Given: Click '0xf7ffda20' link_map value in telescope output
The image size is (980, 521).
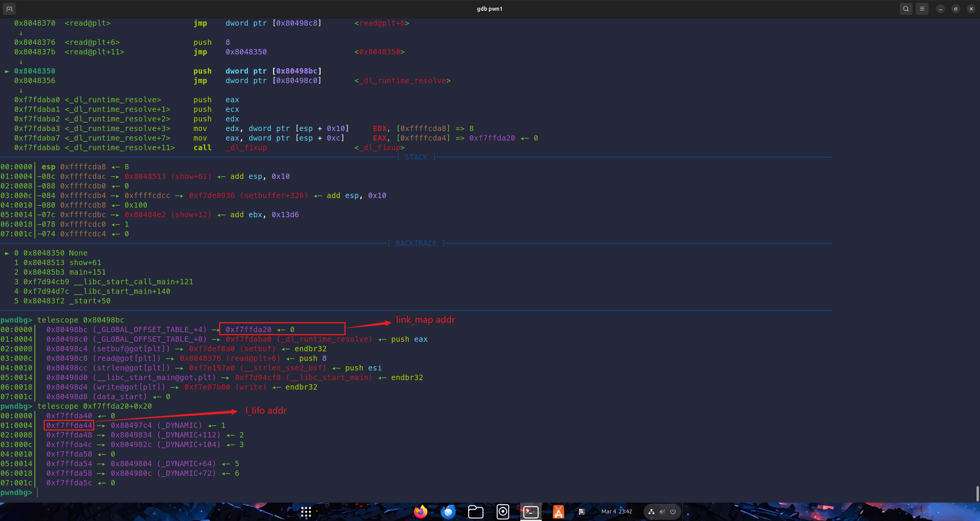Looking at the screenshot, I should [248, 330].
